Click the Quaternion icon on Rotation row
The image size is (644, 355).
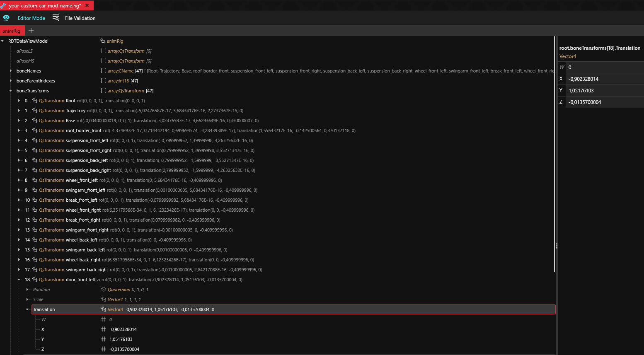104,290
